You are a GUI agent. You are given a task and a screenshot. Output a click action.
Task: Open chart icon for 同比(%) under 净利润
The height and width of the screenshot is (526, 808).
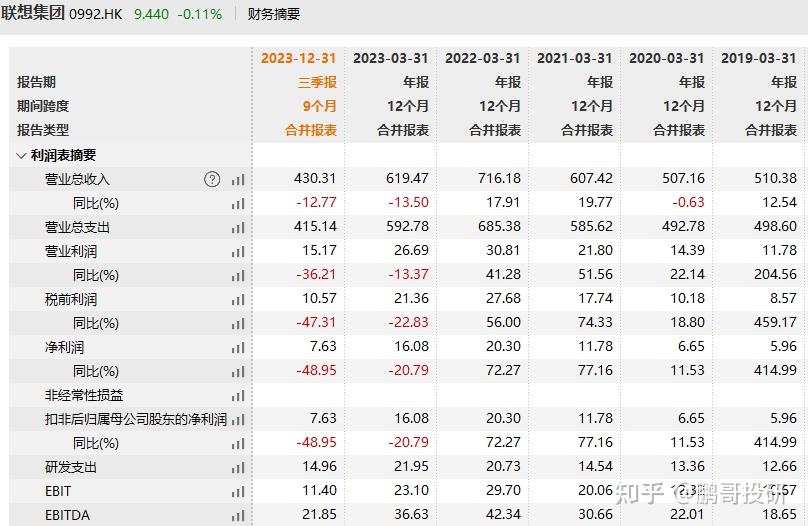(238, 372)
